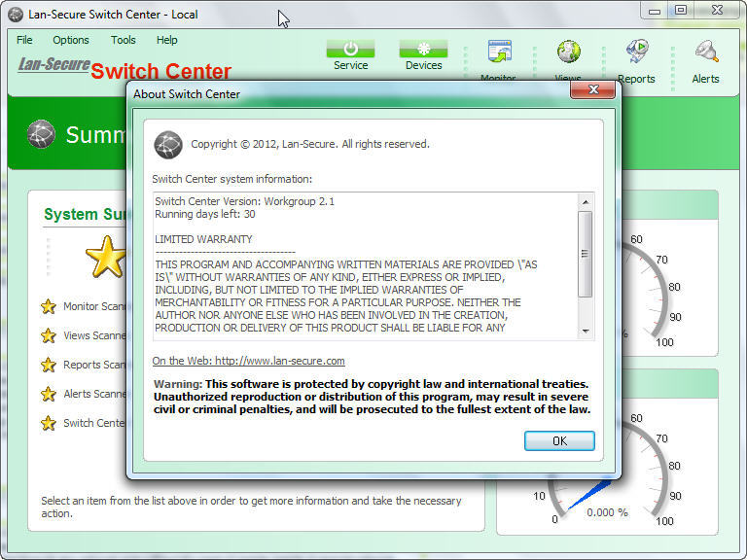Open the Reports toolbar icon
The width and height of the screenshot is (747, 560).
(637, 52)
